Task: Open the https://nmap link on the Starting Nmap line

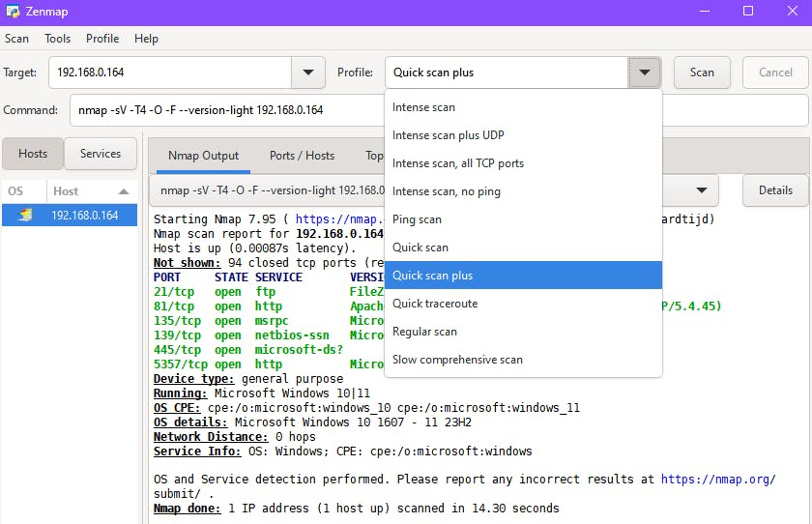Action: tap(339, 219)
